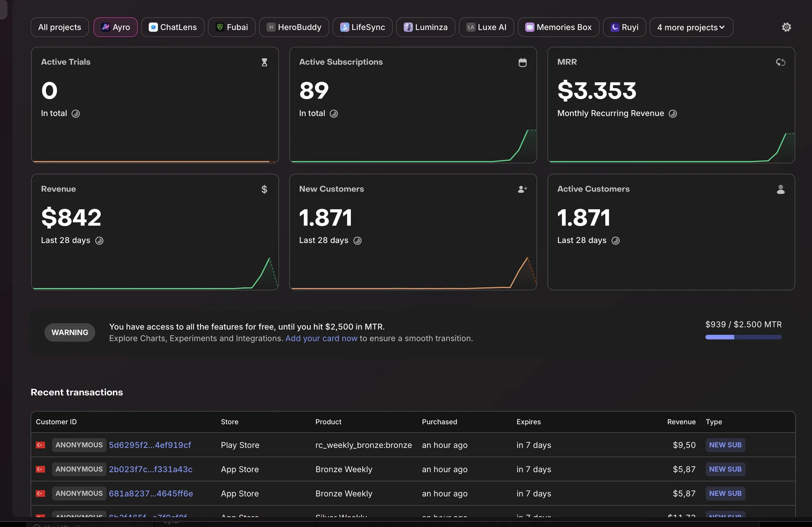The image size is (812, 527).
Task: Click the flag icon in 5d6295f2 row
Action: click(x=41, y=445)
